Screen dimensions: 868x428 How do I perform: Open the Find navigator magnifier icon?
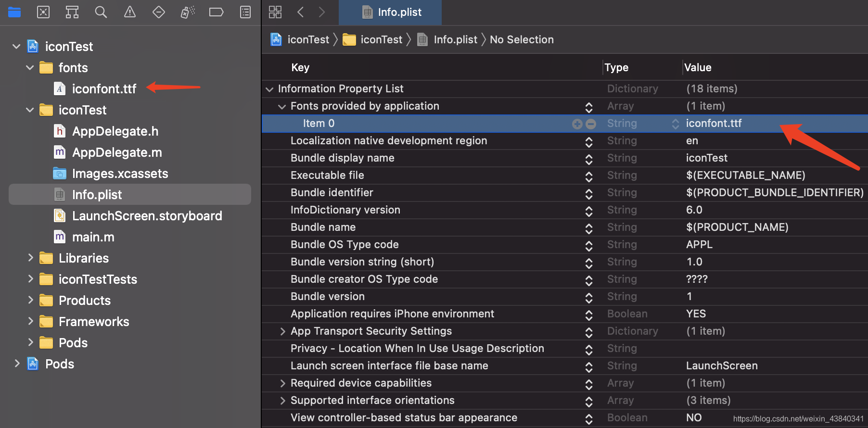point(101,12)
